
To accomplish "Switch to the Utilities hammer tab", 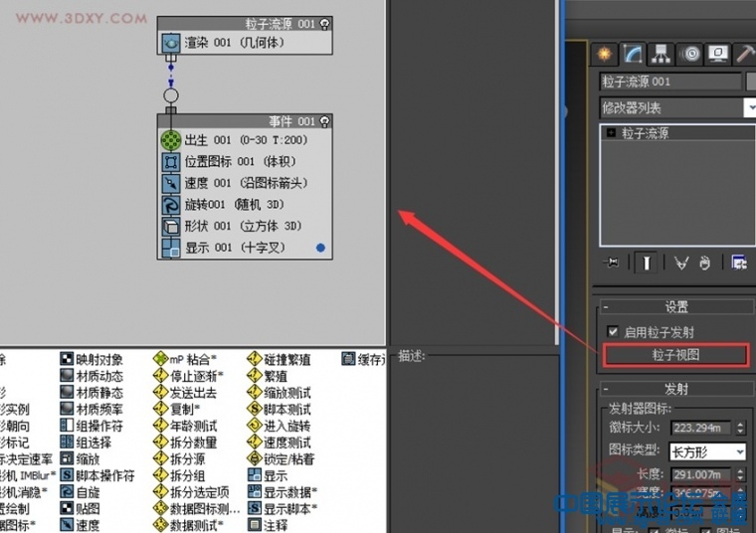I will [745, 54].
